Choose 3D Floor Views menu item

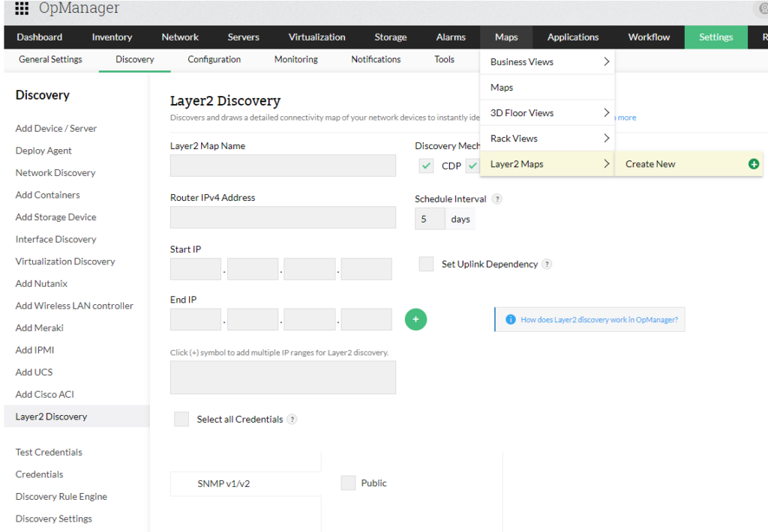coord(547,112)
